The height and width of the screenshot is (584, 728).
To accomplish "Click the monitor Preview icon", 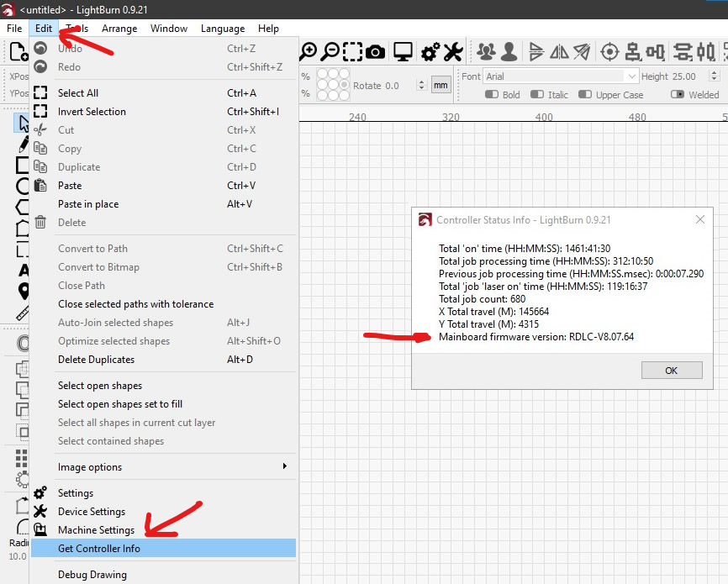I will [x=403, y=51].
